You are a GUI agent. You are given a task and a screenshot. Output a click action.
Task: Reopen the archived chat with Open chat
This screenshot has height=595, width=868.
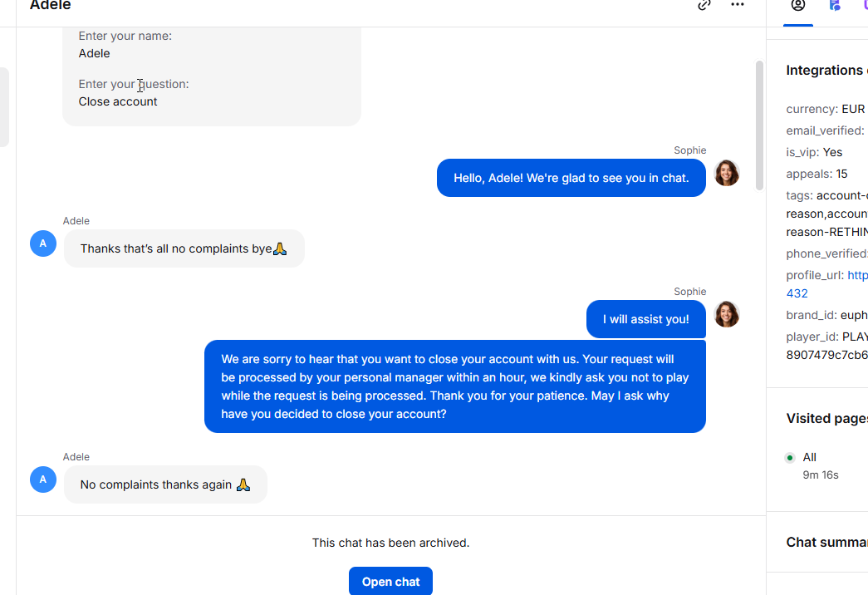pyautogui.click(x=391, y=581)
